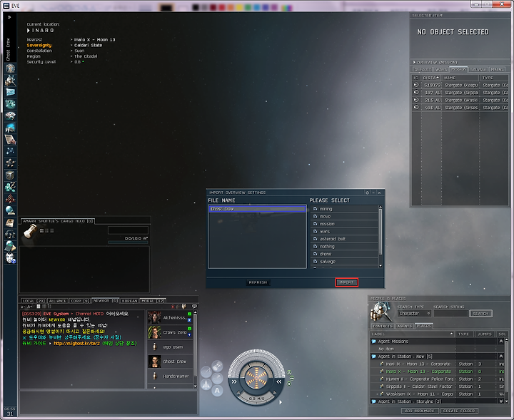
Task: Expand Agent in Station : Storyline group
Action: [x=500, y=401]
